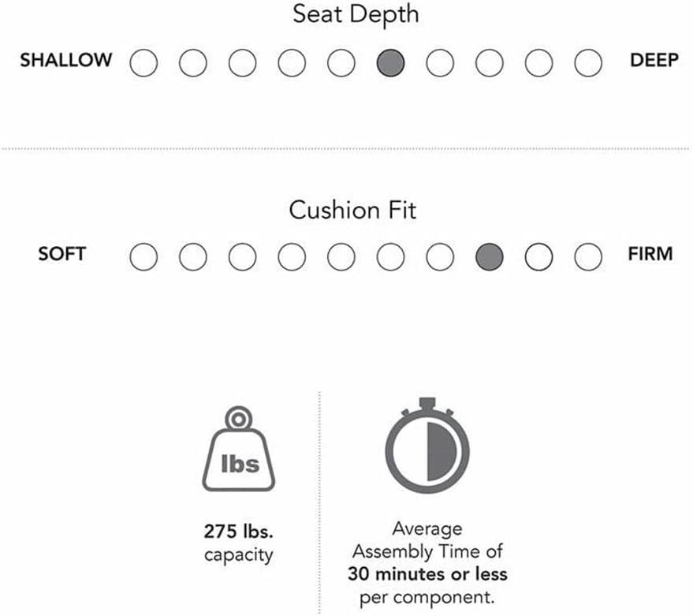The width and height of the screenshot is (693, 616).
Task: Click the FIRM label
Action: (650, 254)
